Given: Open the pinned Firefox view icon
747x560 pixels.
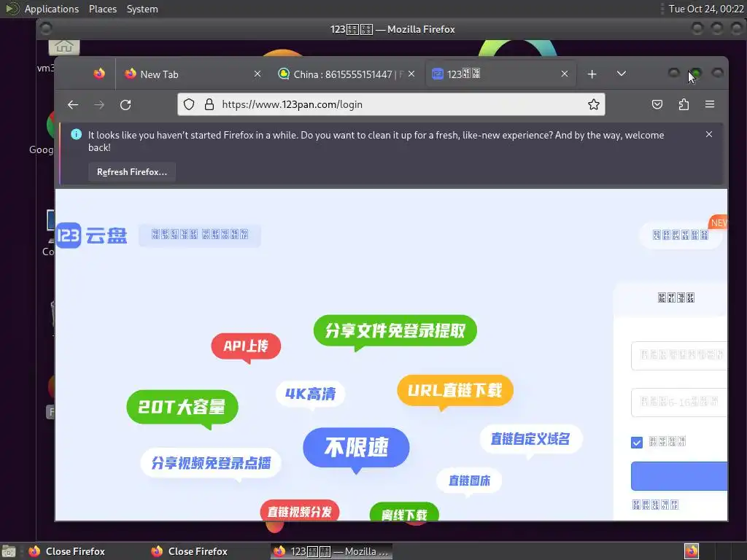Looking at the screenshot, I should point(99,74).
